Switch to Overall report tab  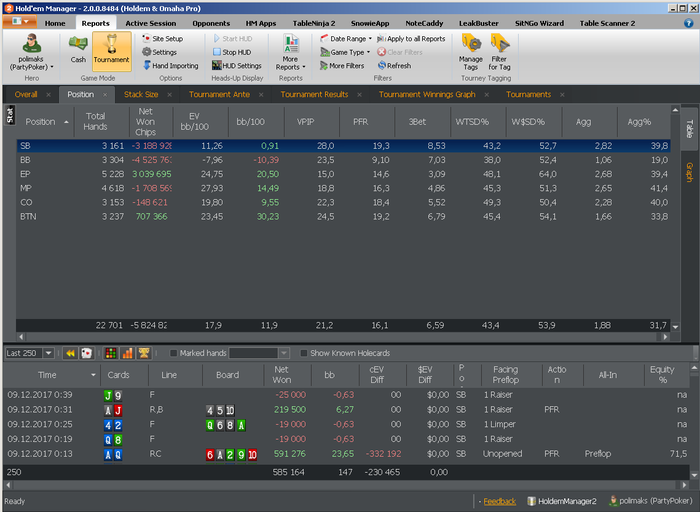[26, 95]
